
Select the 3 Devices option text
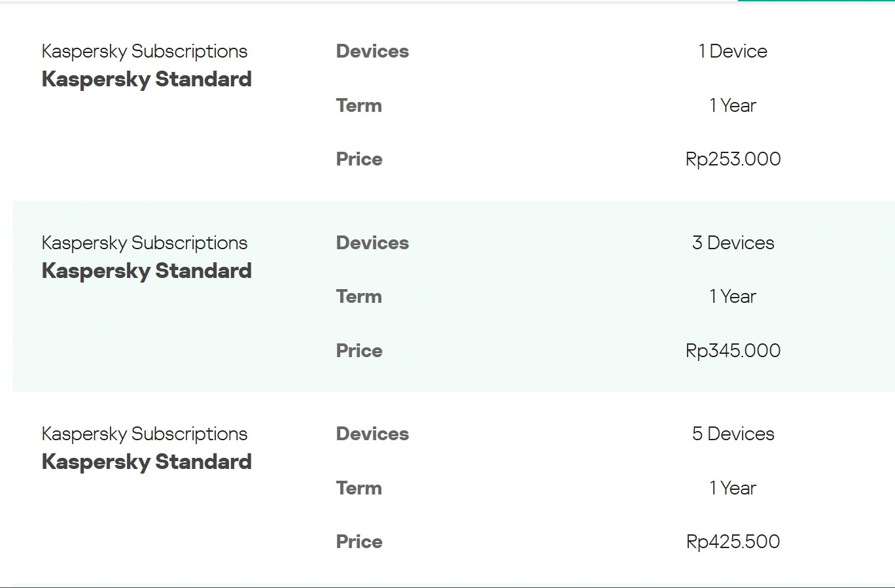733,243
